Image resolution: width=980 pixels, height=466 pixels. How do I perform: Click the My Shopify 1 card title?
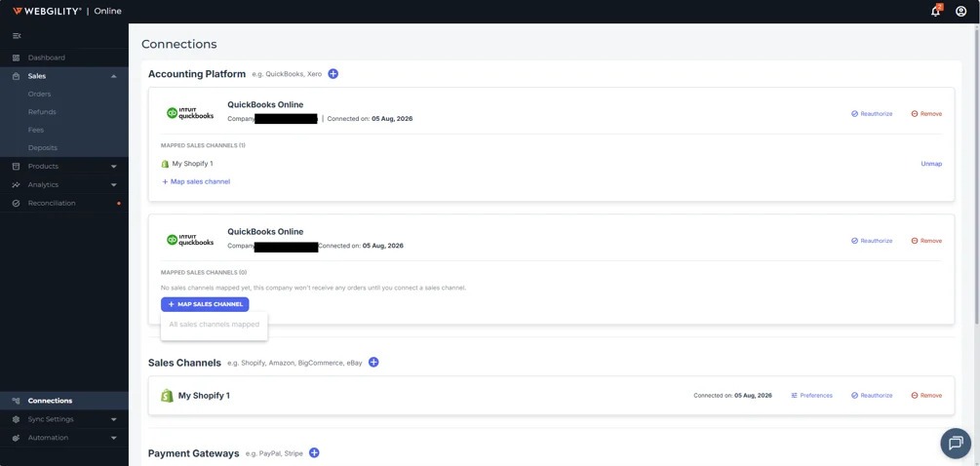coord(205,396)
